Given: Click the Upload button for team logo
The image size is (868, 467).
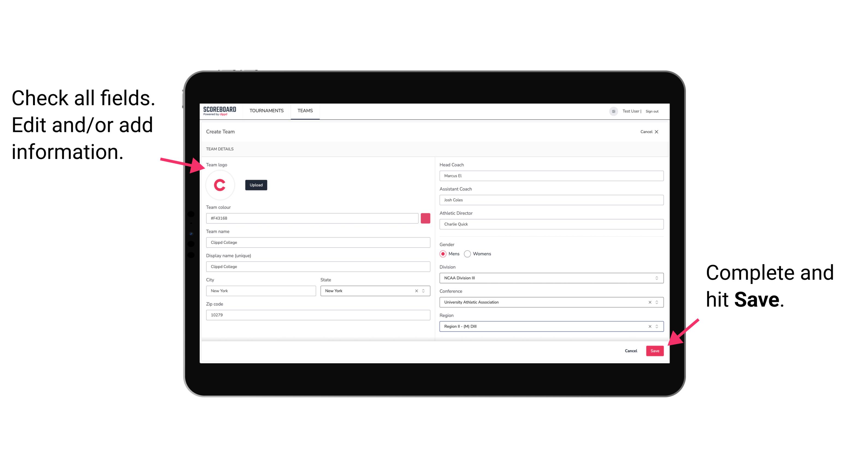Looking at the screenshot, I should click(256, 185).
